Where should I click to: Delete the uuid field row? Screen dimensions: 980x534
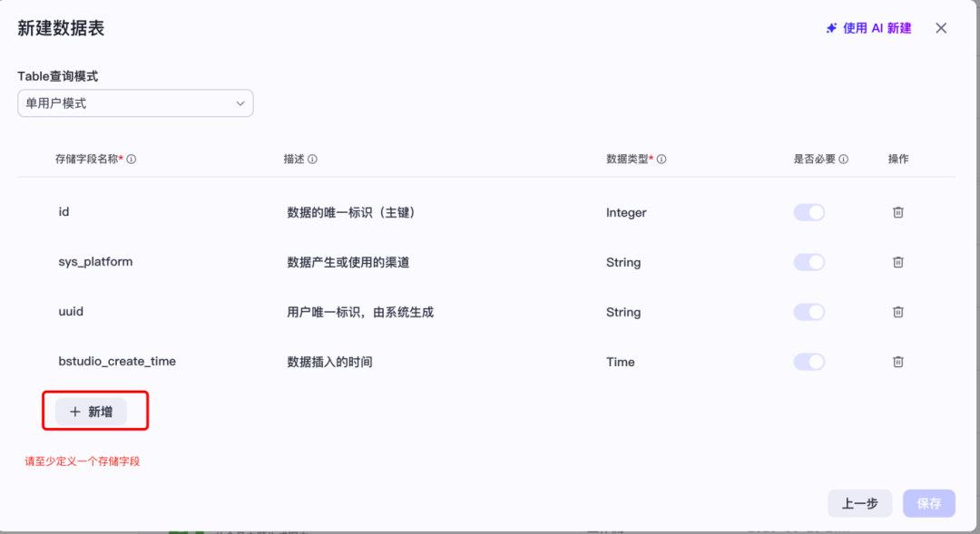point(898,312)
